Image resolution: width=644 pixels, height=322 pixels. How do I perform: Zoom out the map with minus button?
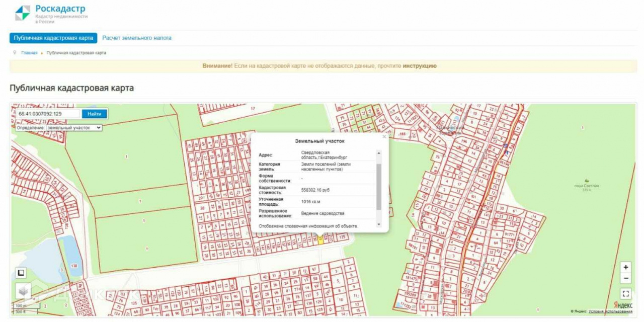[x=625, y=278]
